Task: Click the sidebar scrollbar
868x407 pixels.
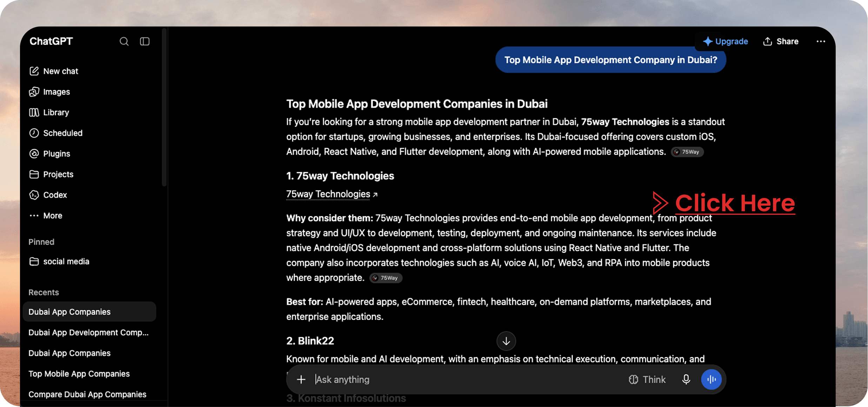Action: 164,107
